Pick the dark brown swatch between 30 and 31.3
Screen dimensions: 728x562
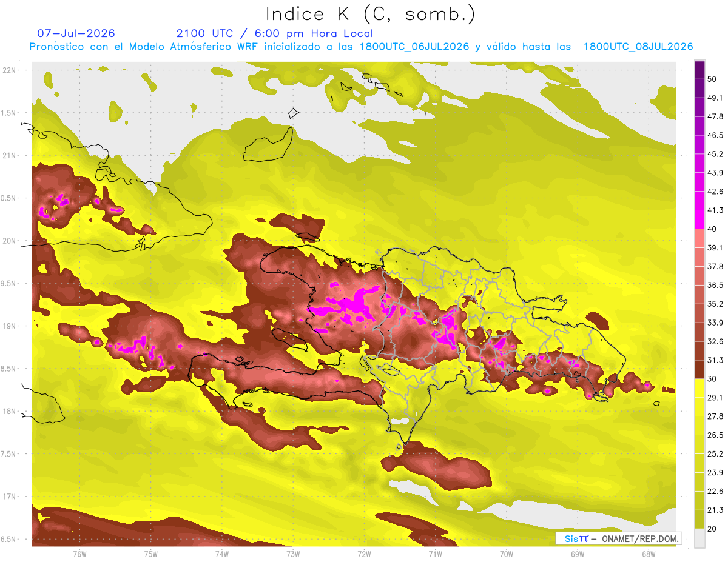[x=699, y=370]
